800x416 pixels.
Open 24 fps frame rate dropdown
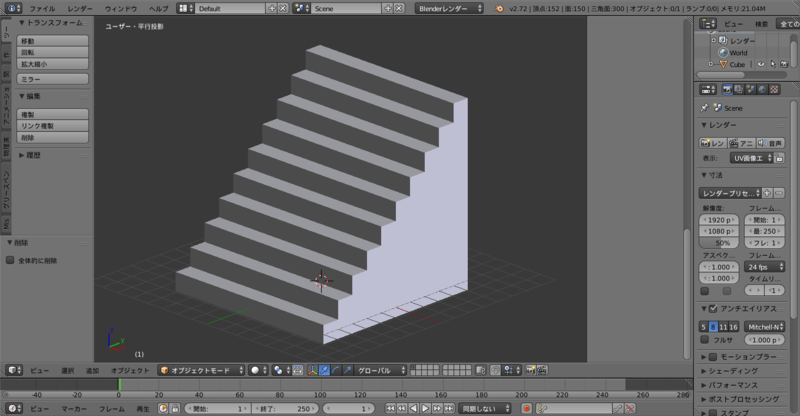(x=764, y=267)
